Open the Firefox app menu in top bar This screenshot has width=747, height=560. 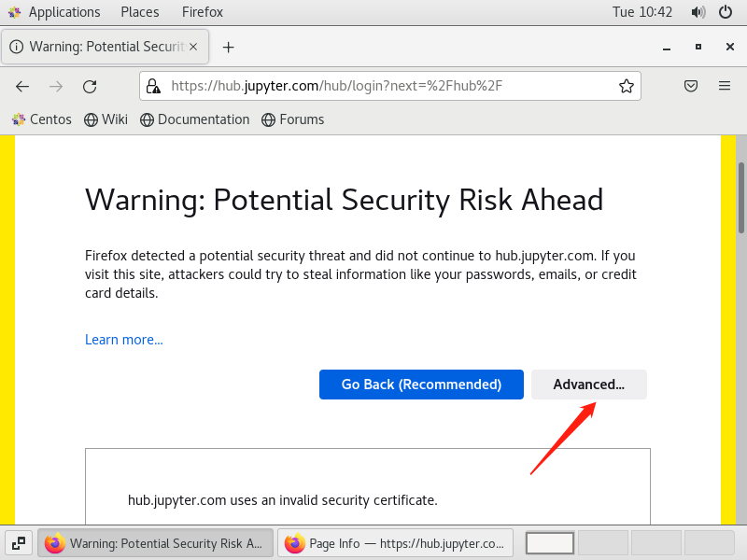click(202, 12)
